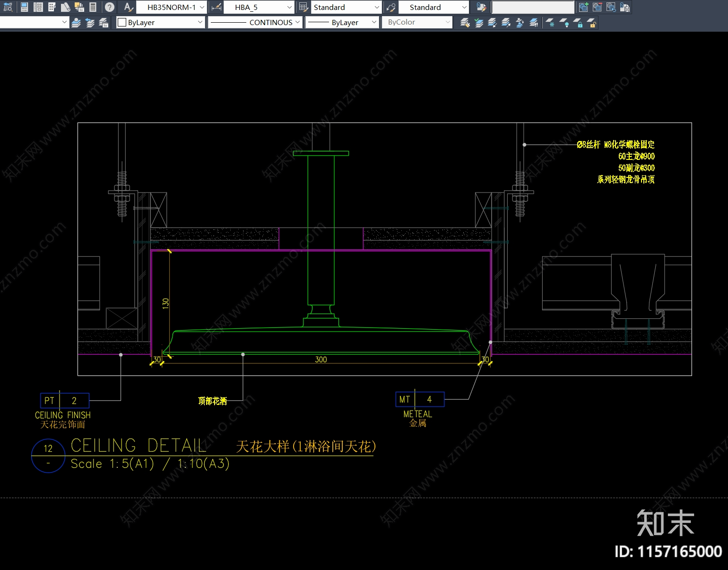Image resolution: width=728 pixels, height=570 pixels.
Task: Open the Text Style manager icon
Action: point(128,7)
